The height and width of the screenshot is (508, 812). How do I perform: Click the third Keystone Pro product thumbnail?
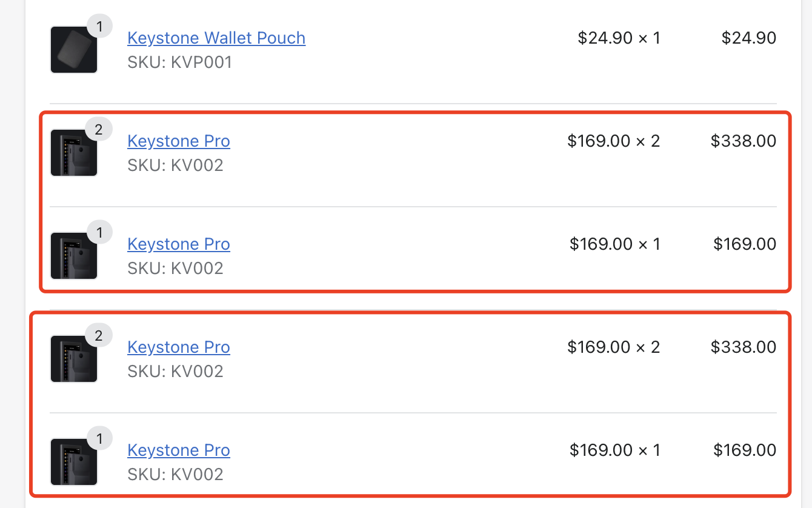tap(73, 359)
